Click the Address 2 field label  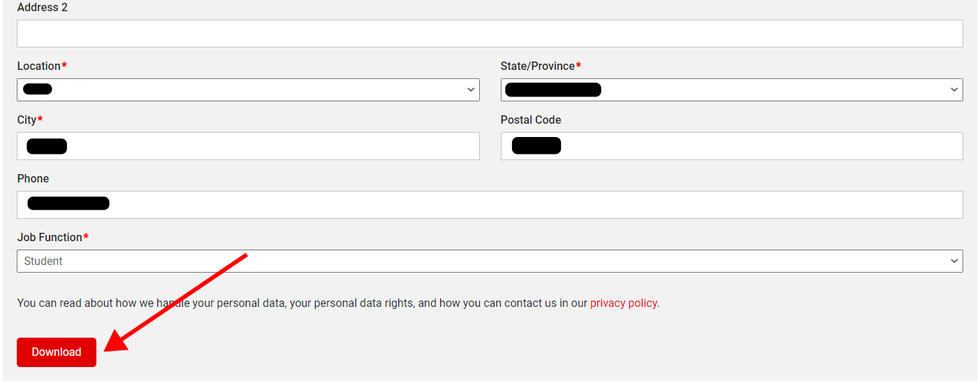43,8
